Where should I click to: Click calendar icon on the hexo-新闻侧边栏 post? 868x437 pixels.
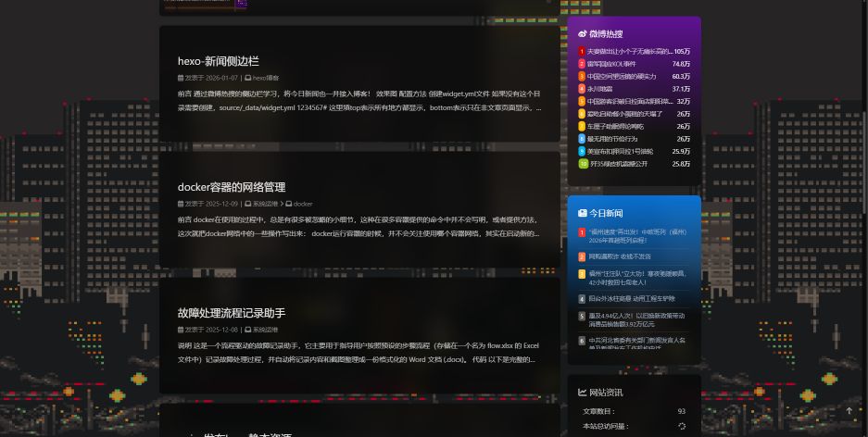tap(181, 78)
